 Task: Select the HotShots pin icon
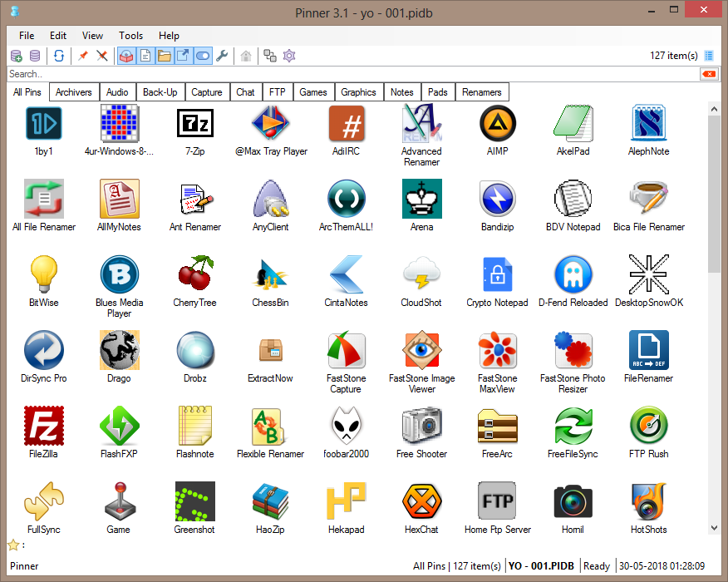point(649,501)
